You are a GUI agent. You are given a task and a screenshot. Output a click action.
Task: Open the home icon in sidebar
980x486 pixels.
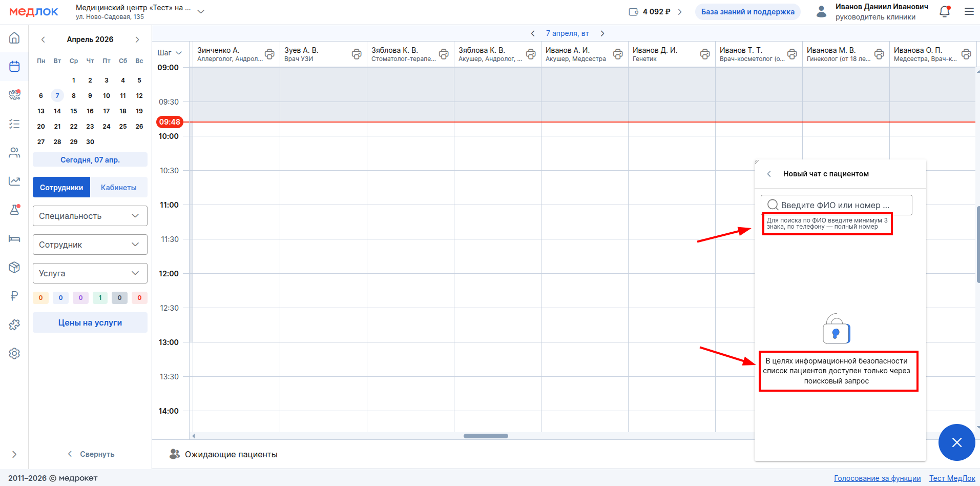coord(14,38)
